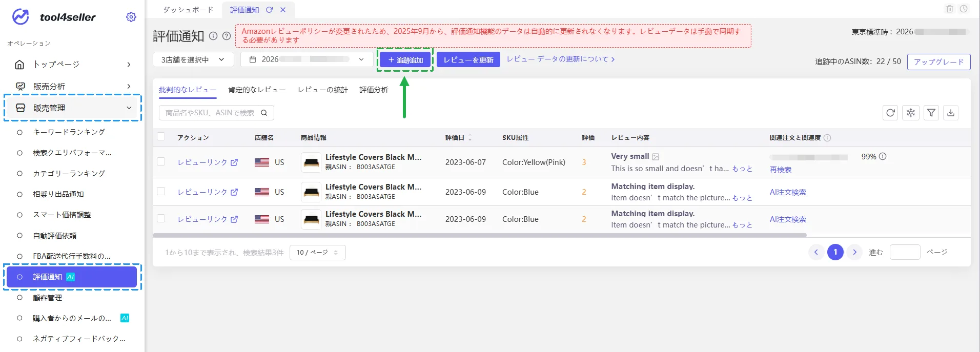The image size is (980, 352).
Task: Click the home icon for トップページ
Action: (x=19, y=65)
